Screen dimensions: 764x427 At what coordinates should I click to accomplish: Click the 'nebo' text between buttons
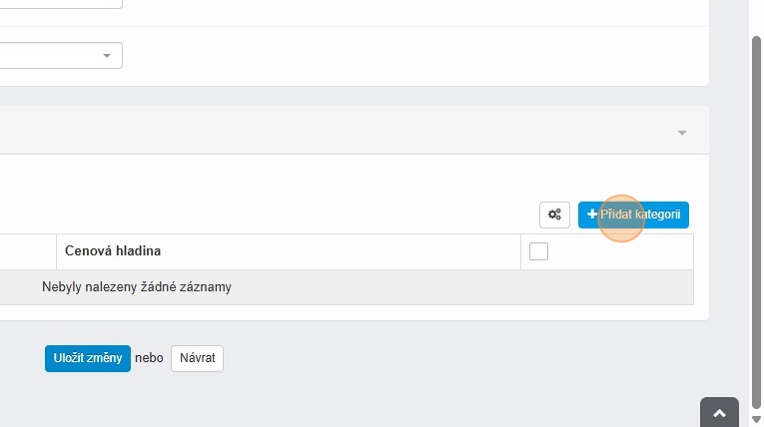pyautogui.click(x=149, y=358)
